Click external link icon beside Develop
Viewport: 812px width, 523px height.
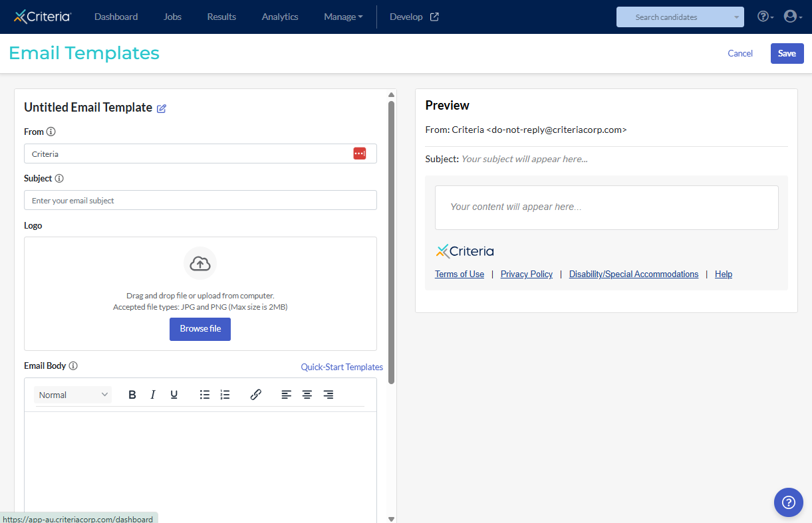[434, 17]
